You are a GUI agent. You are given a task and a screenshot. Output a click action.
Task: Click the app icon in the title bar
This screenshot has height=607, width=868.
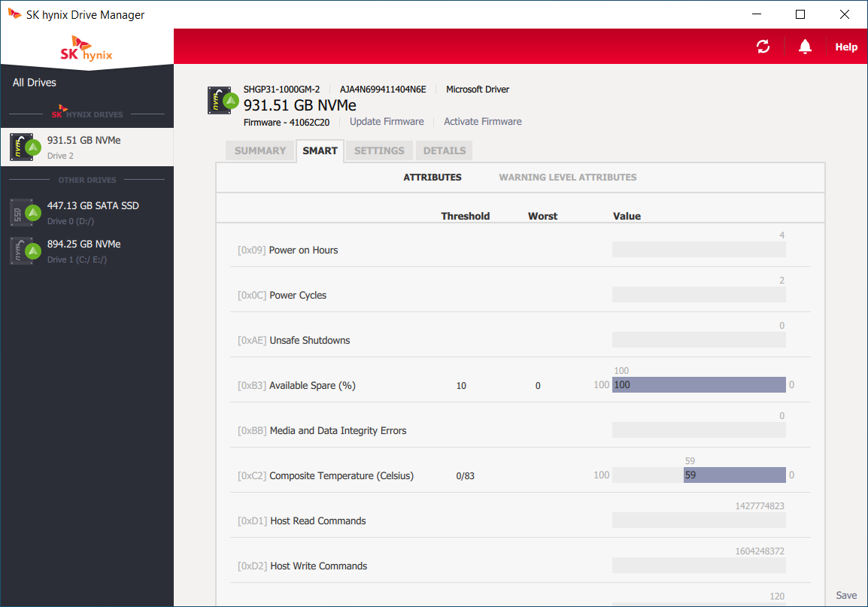(14, 14)
